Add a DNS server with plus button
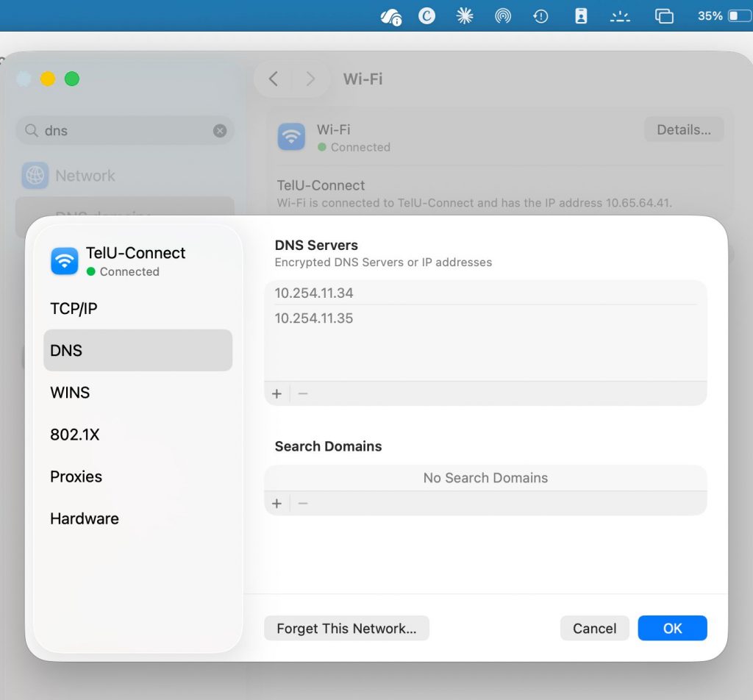The image size is (753, 700). coord(276,393)
